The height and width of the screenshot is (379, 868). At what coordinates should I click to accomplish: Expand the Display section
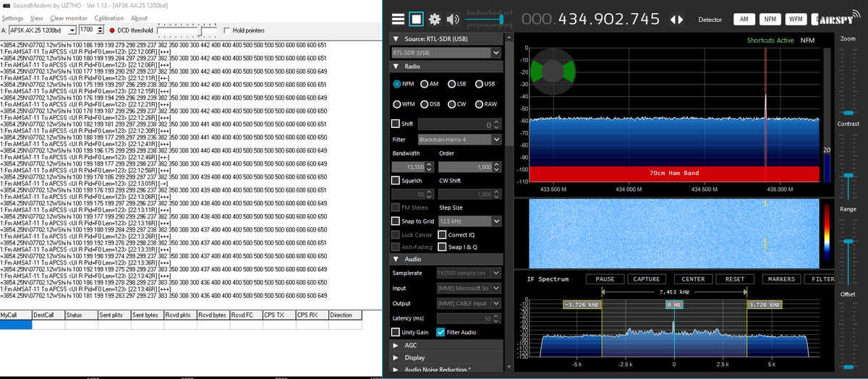click(395, 357)
